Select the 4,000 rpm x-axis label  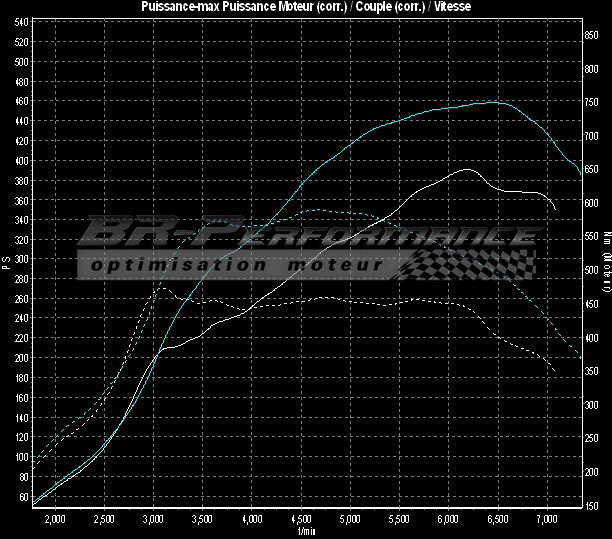tap(251, 519)
